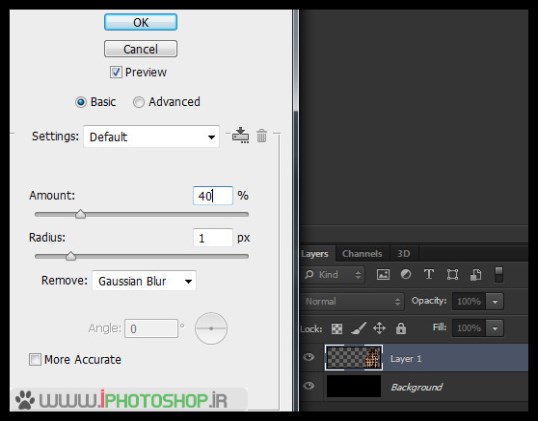This screenshot has width=538, height=421.
Task: Lock all with the padlock icon
Action: click(x=400, y=328)
